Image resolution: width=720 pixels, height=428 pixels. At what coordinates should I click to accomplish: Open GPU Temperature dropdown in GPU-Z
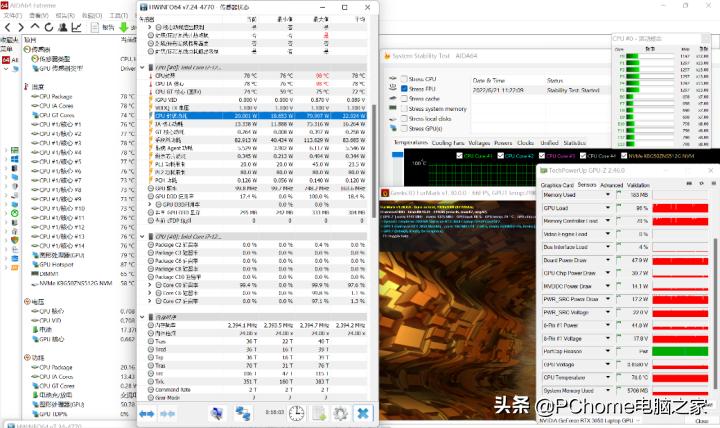tap(608, 377)
